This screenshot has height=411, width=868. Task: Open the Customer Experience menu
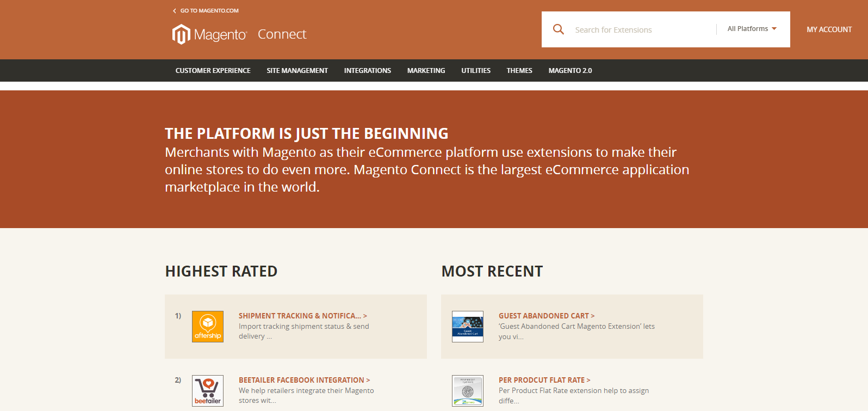(x=213, y=71)
